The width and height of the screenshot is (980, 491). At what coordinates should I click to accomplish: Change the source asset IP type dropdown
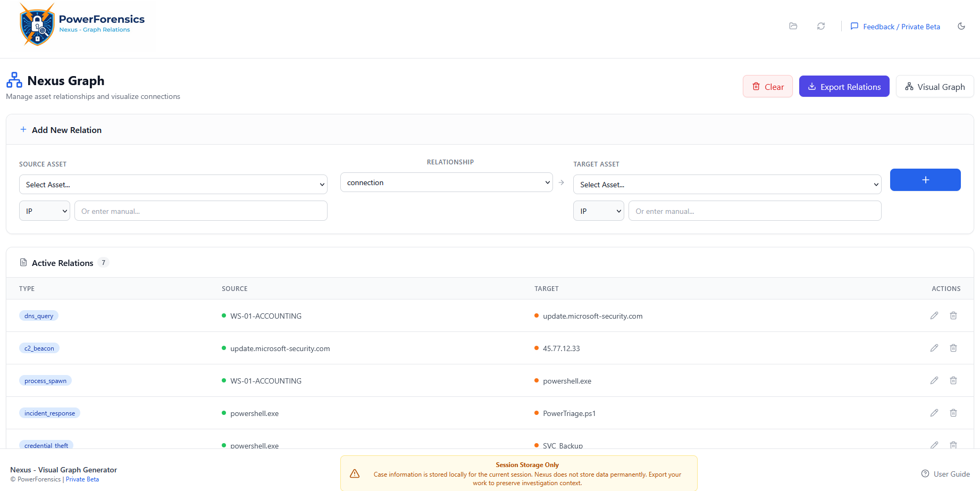coord(45,211)
